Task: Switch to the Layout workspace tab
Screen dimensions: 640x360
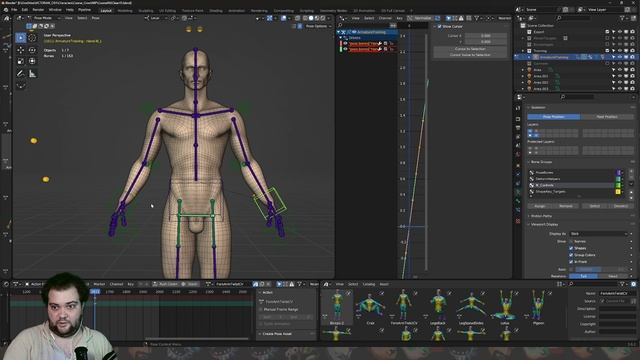Action: coord(106,11)
